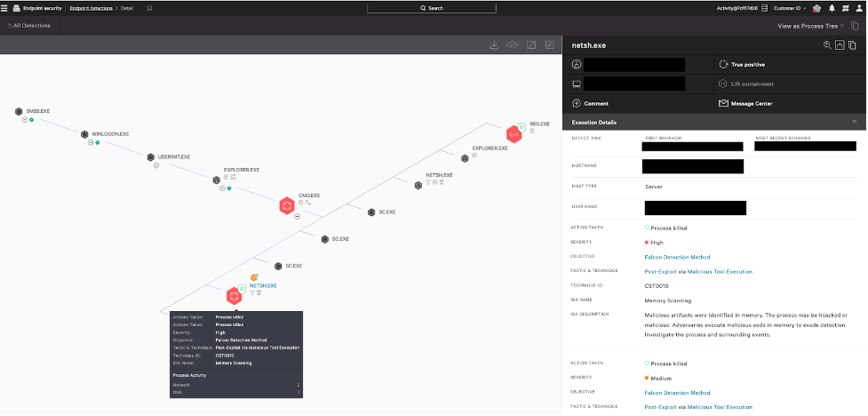Open the first Malicious Tool Execution link
The height and width of the screenshot is (416, 868).
[x=720, y=271]
